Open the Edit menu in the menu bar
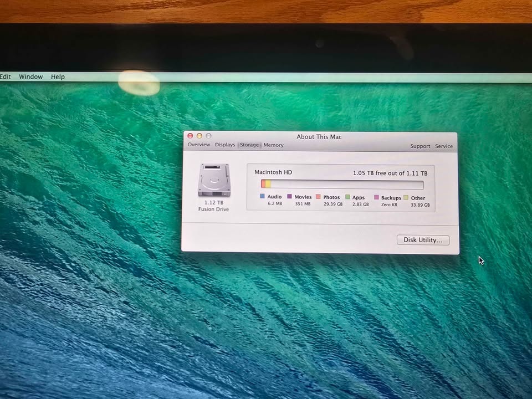Viewport: 532px width, 399px height. tap(6, 76)
